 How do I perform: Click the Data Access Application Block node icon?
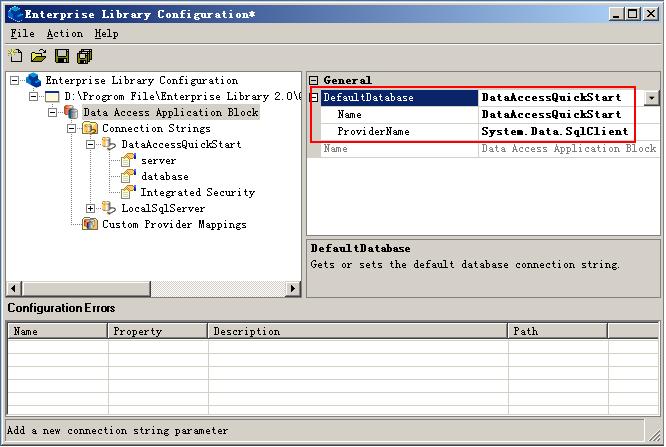(71, 113)
